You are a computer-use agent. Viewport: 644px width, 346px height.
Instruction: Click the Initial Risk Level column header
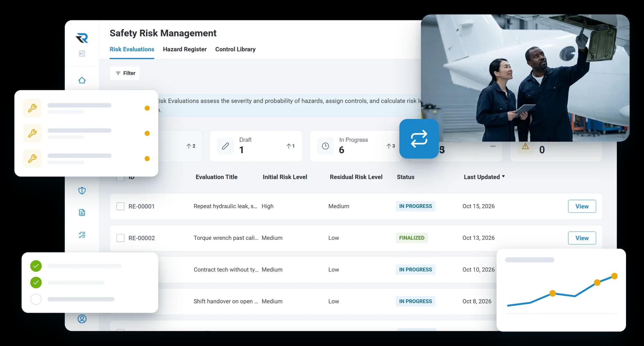click(x=285, y=177)
